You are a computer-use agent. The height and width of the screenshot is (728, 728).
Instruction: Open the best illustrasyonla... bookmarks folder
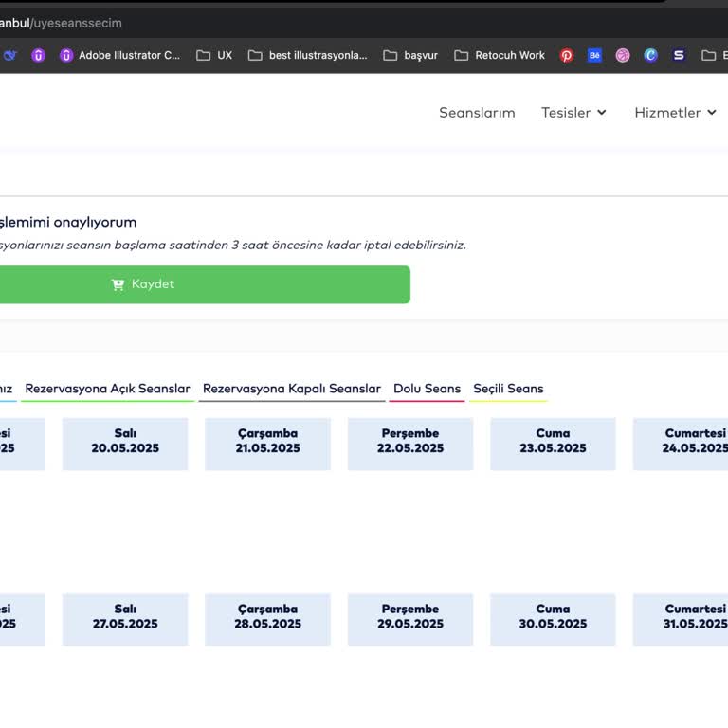click(x=308, y=56)
